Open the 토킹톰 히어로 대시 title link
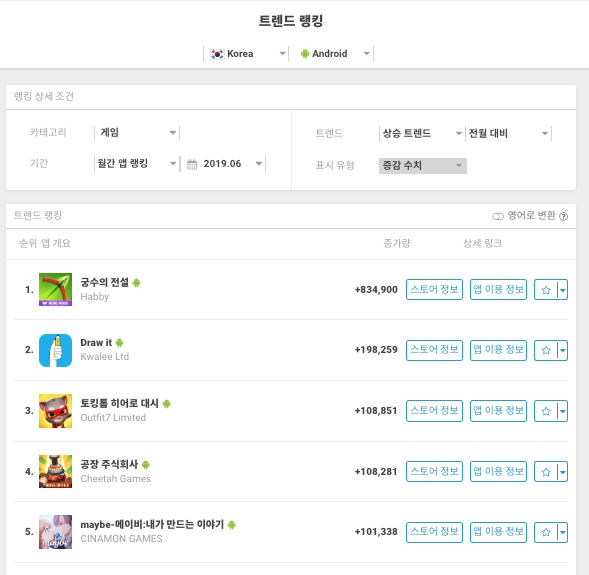Viewport: 589px width, 575px height. tap(119, 403)
